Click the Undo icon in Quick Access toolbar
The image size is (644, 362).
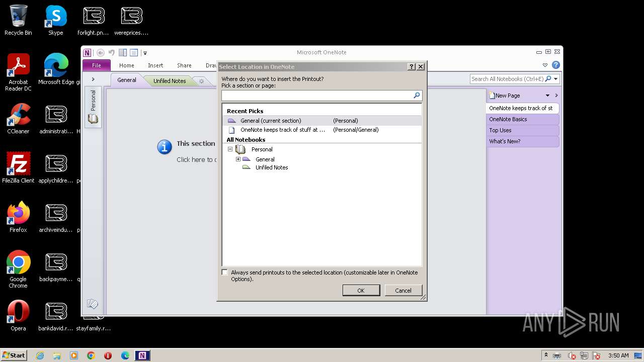[112, 52]
